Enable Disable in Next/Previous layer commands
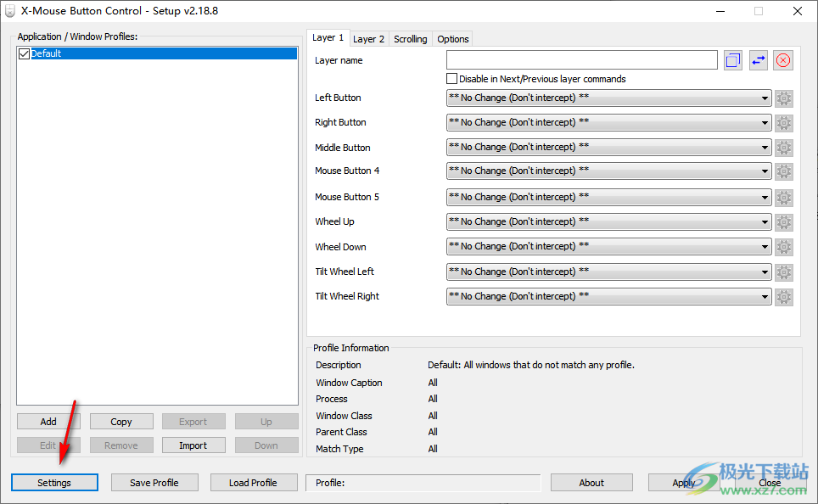This screenshot has width=818, height=504. [451, 79]
